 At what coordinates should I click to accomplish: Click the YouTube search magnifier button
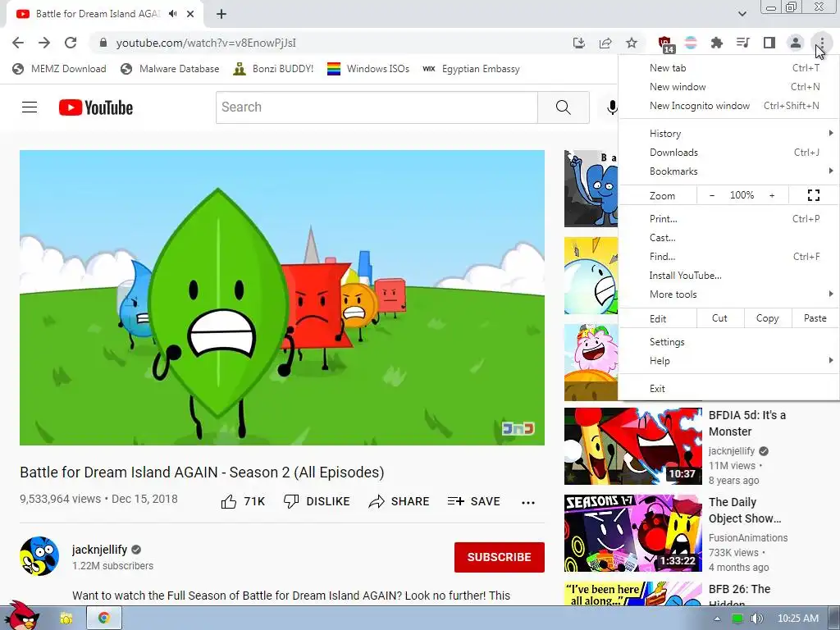point(563,107)
